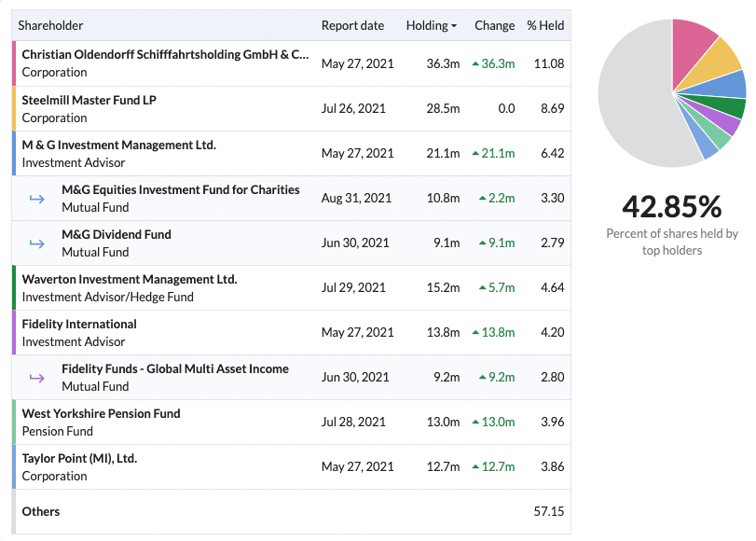Click the report date Aug 31, 2021
This screenshot has height=541, width=756.
click(x=356, y=199)
